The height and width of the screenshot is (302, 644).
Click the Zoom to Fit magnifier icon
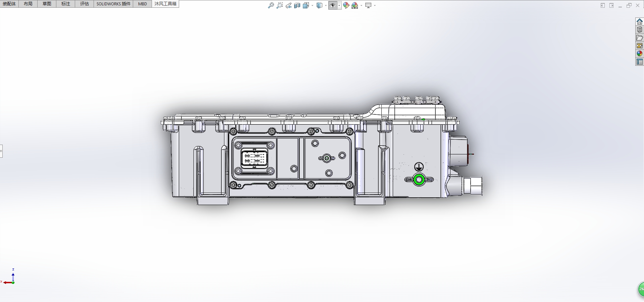[271, 5]
